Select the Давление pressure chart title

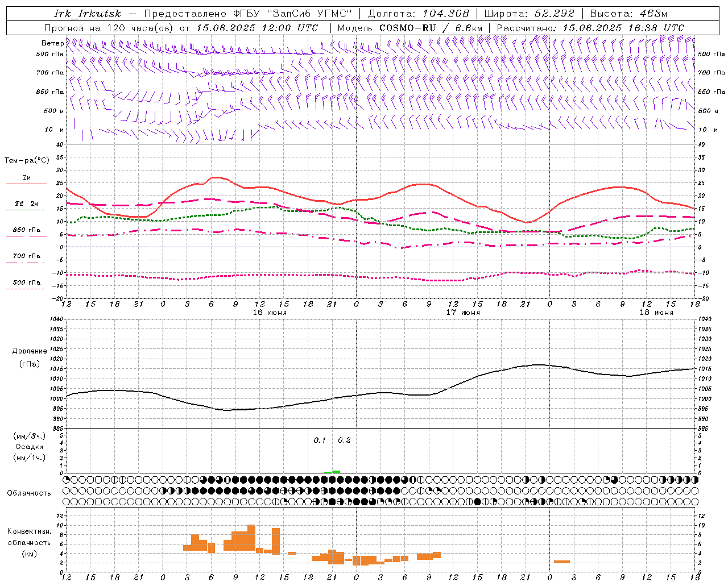click(x=30, y=351)
